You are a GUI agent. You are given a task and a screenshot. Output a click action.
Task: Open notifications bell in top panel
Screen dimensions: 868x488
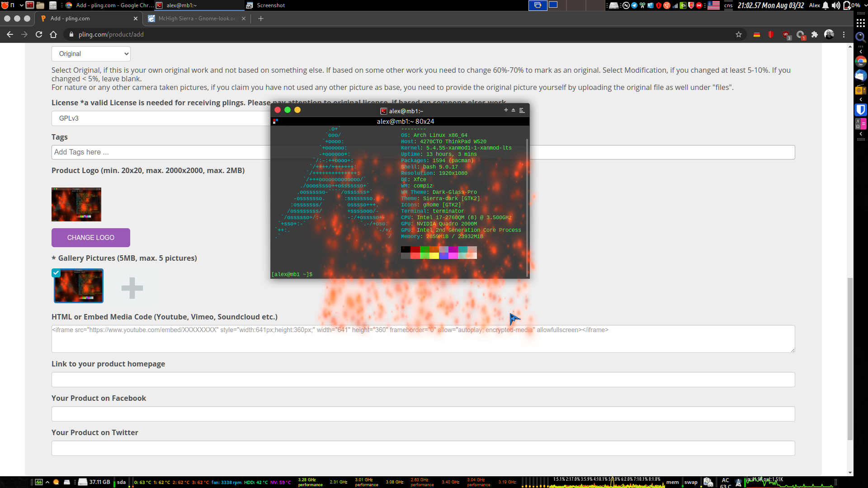[x=826, y=5]
